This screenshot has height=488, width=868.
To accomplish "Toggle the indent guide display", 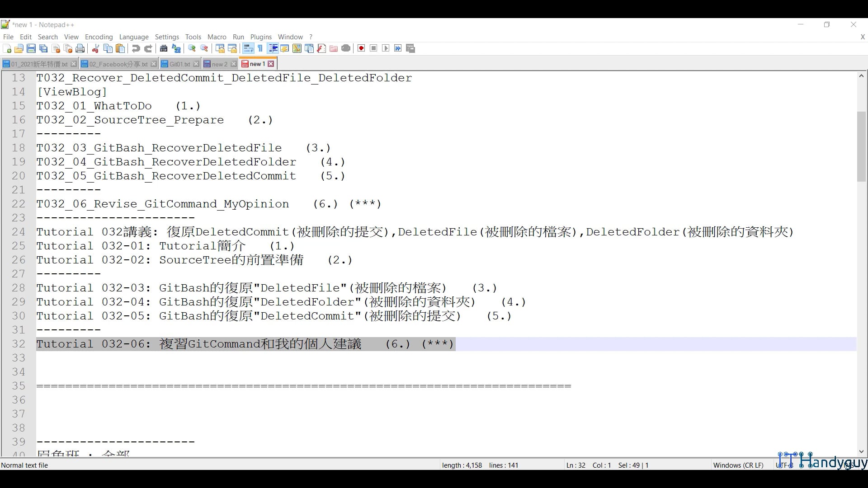I will pyautogui.click(x=273, y=48).
